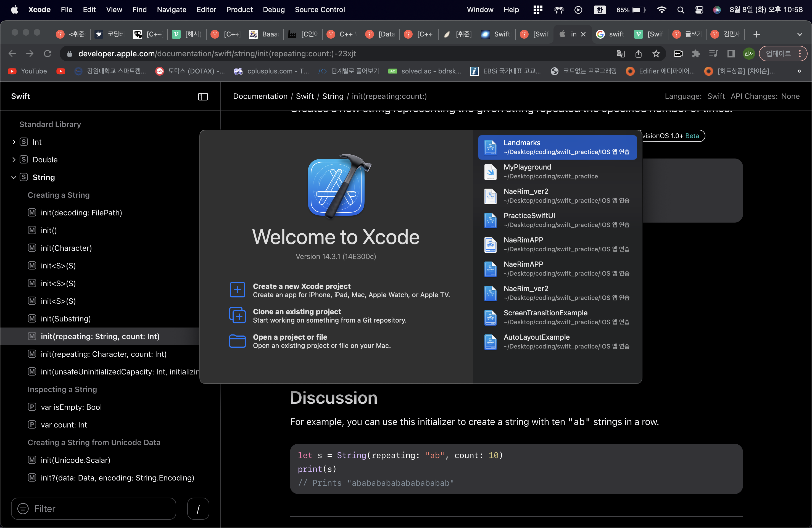Bookmark this page with the star icon
This screenshot has width=812, height=528.
[656, 54]
